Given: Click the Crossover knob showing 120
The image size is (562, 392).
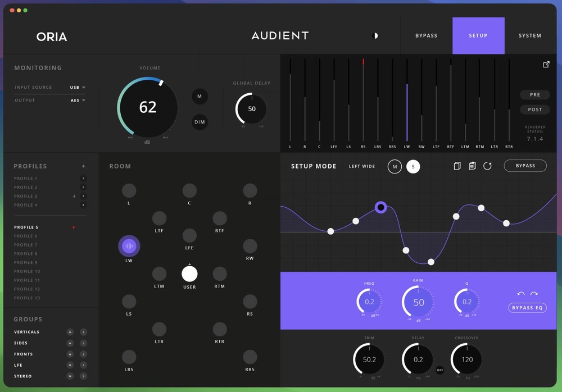Looking at the screenshot, I should point(467,359).
